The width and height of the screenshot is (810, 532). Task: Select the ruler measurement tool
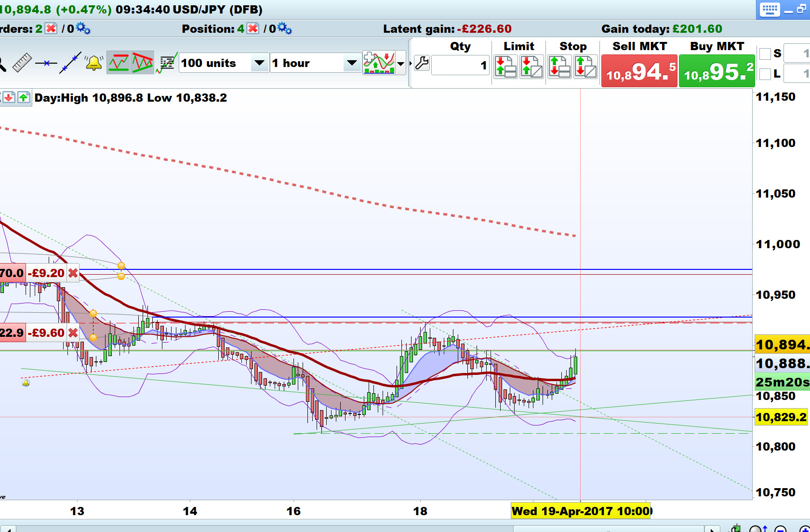(22, 63)
